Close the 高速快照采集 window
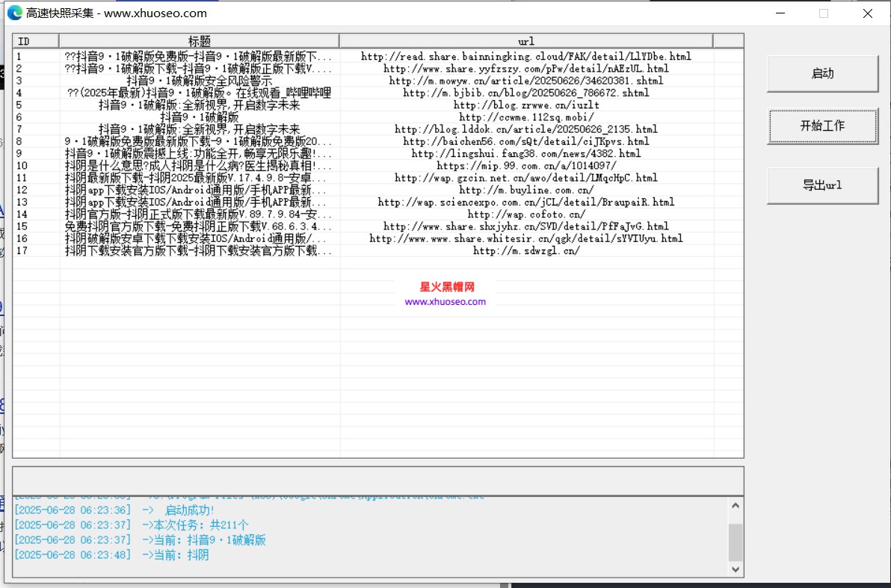The height and width of the screenshot is (588, 891). click(x=867, y=13)
